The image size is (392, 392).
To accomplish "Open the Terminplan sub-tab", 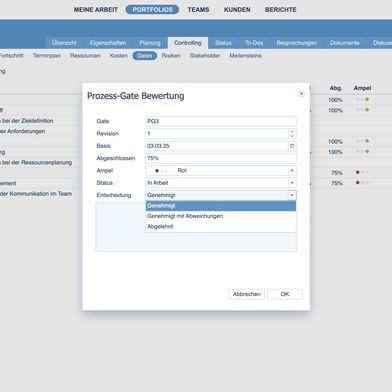I will pos(47,56).
